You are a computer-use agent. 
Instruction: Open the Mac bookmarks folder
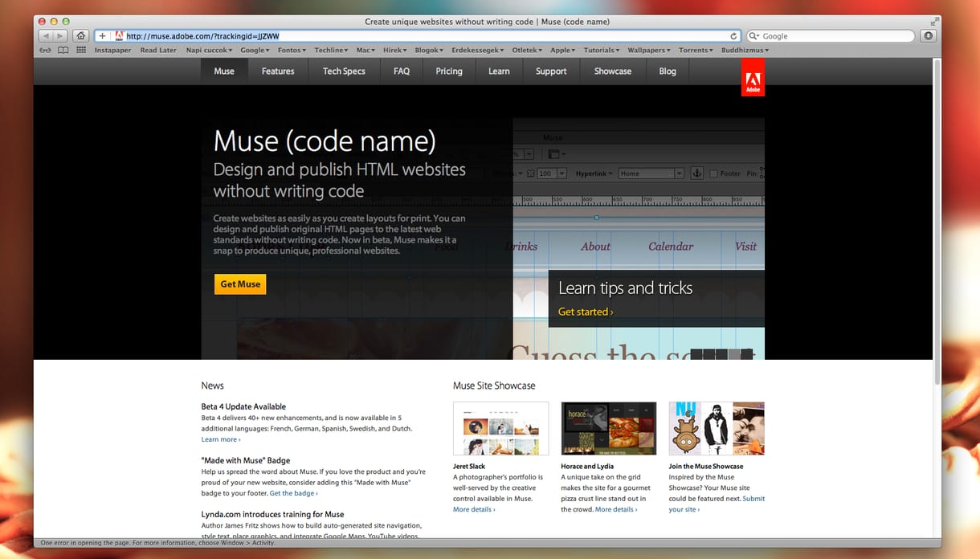coord(365,50)
